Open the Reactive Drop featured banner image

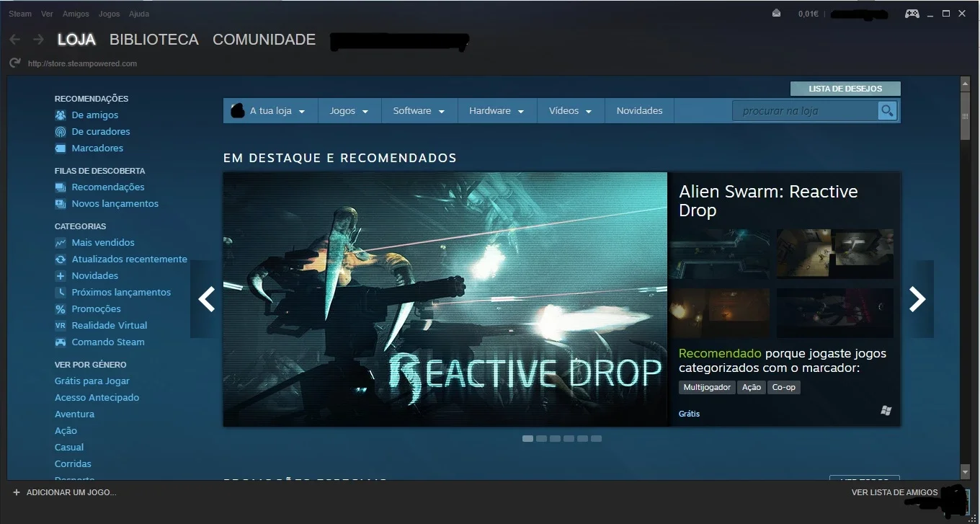tap(445, 299)
